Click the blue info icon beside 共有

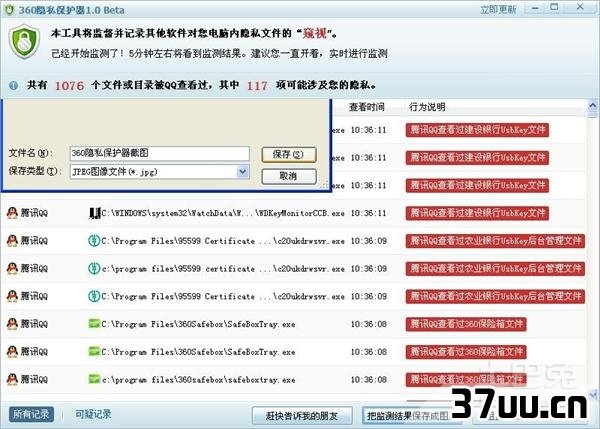tap(13, 85)
